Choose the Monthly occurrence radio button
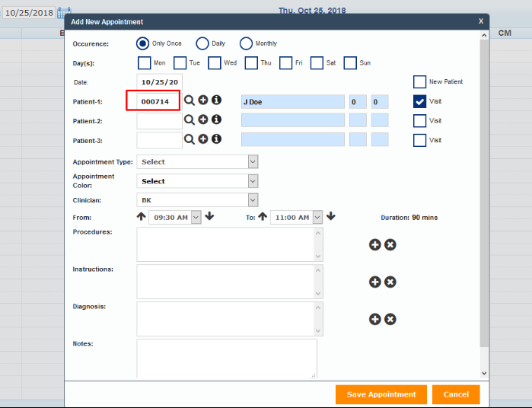 pyautogui.click(x=246, y=43)
